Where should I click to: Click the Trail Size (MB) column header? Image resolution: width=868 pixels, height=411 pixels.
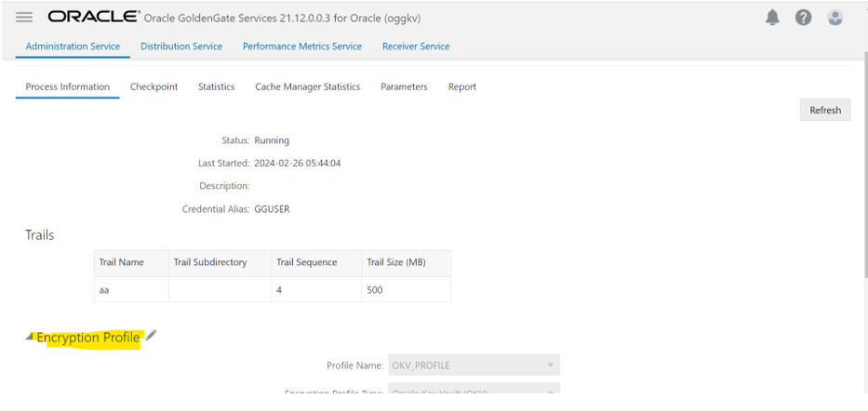coord(407,263)
